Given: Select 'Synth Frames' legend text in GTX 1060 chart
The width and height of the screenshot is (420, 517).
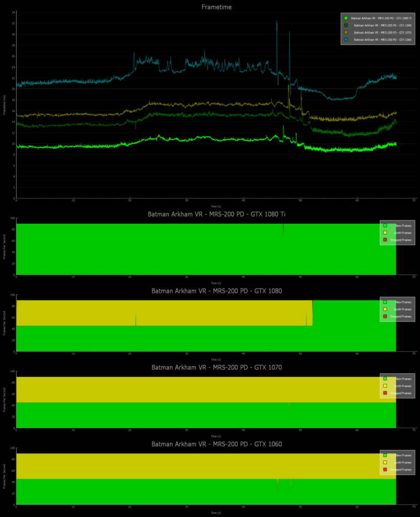Looking at the screenshot, I should 402,462.
